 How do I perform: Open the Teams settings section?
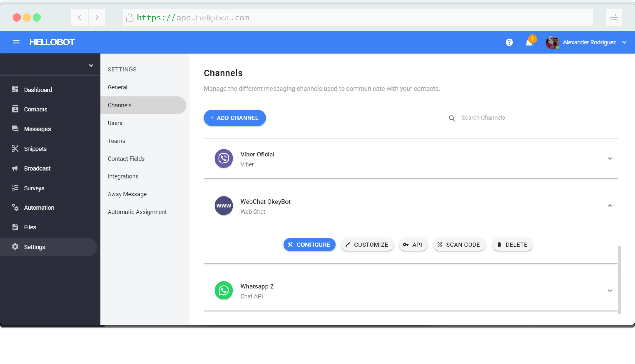pos(116,141)
